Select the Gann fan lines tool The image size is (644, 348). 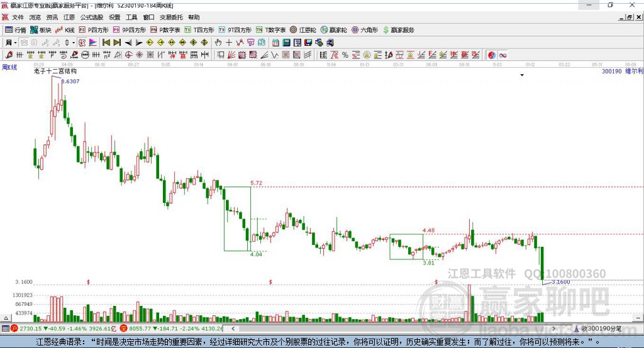[x=231, y=55]
